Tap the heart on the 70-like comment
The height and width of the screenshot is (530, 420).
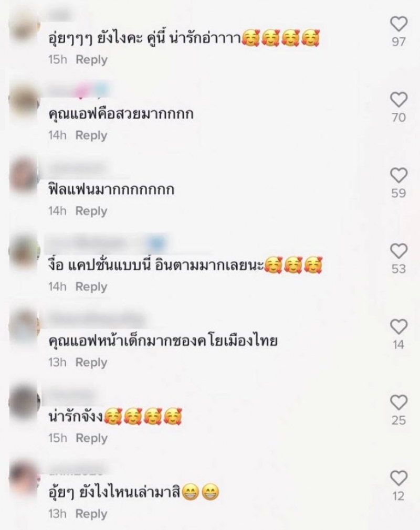398,100
